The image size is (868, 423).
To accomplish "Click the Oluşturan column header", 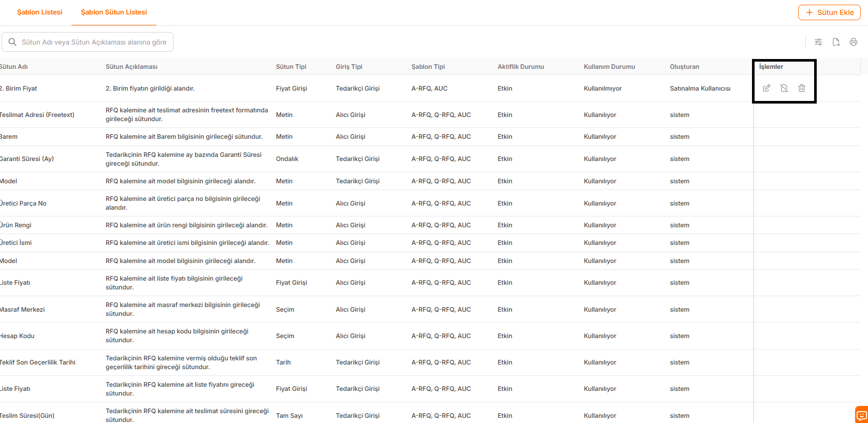I will pyautogui.click(x=684, y=67).
